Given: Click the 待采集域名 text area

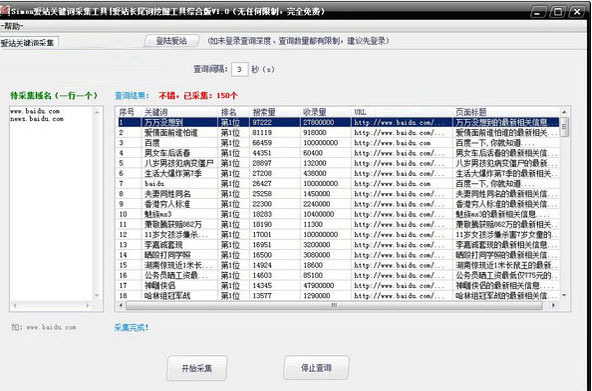Looking at the screenshot, I should [x=51, y=204].
